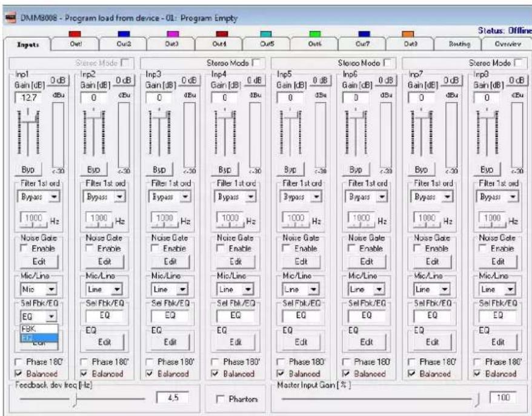Open the Inp1 Mic/Line dropdown showing Mic

tap(52, 289)
